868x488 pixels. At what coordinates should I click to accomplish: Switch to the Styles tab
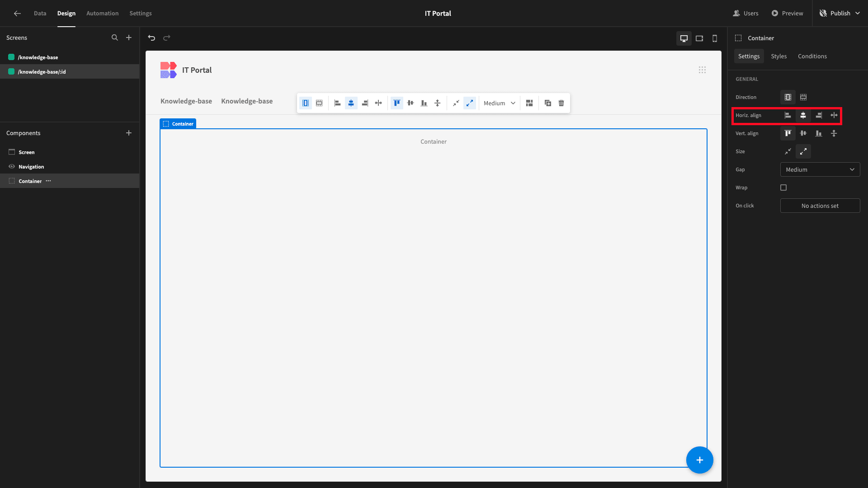click(x=778, y=56)
